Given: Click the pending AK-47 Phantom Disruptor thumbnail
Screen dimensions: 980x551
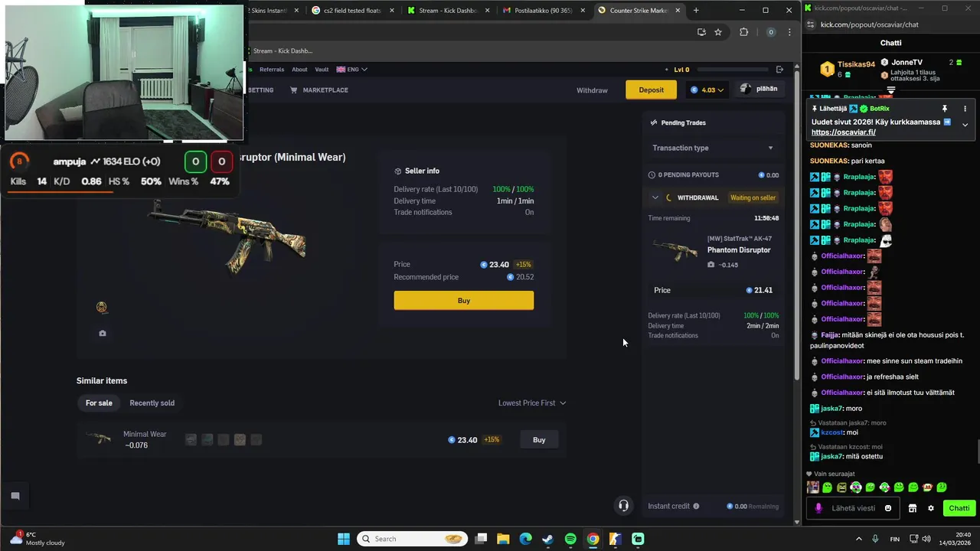Looking at the screenshot, I should (675, 249).
